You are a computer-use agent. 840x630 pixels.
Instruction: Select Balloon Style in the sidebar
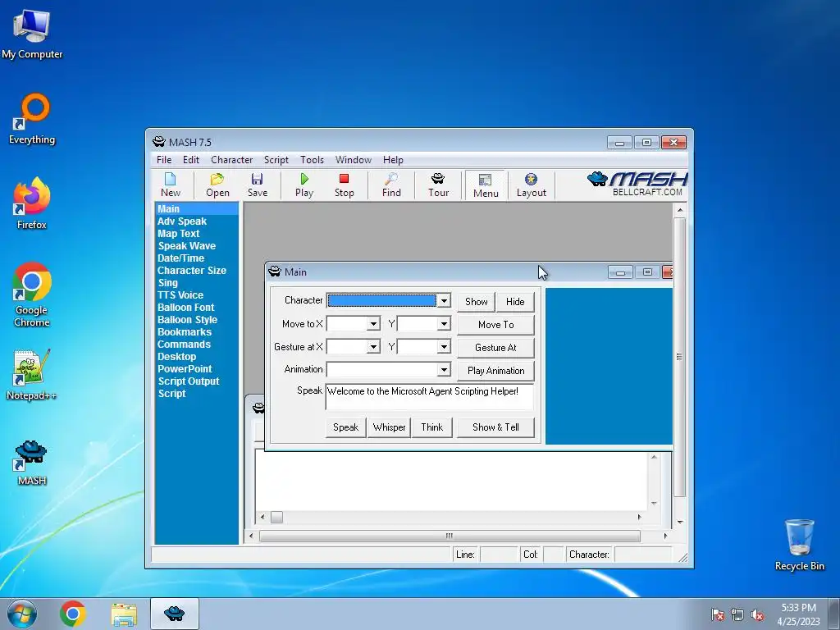pos(187,320)
